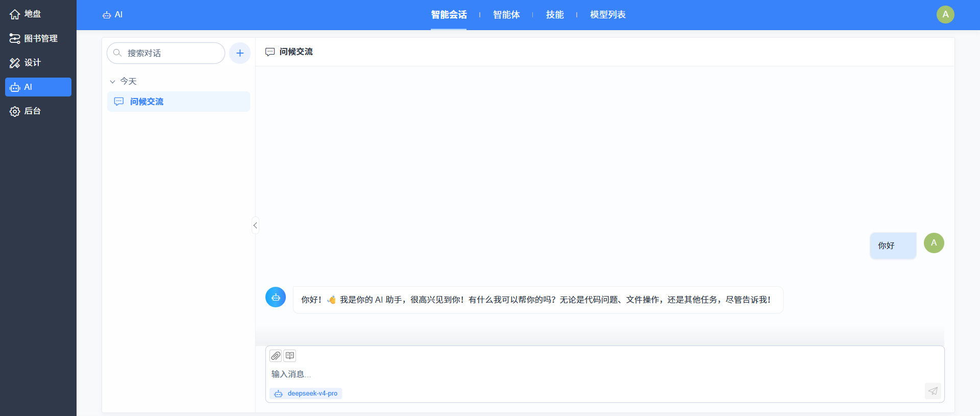Click the 后台 gear icon
Screen dimensions: 980x416
[x=15, y=111]
